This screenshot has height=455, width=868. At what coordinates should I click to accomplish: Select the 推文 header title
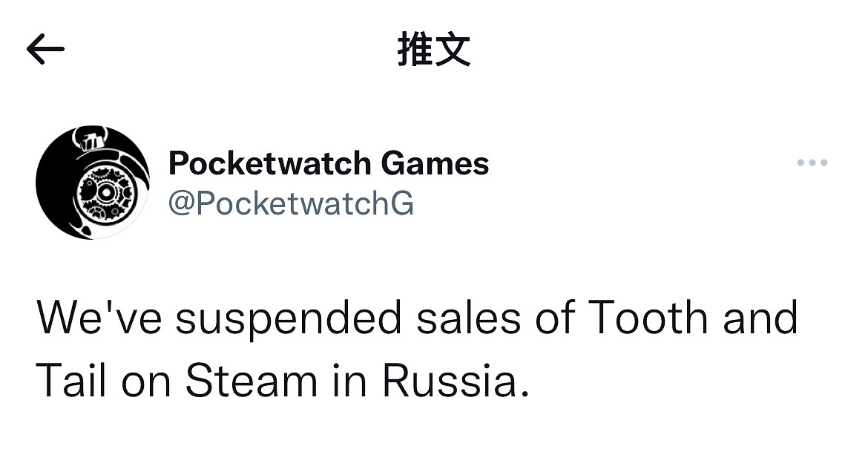tap(434, 50)
